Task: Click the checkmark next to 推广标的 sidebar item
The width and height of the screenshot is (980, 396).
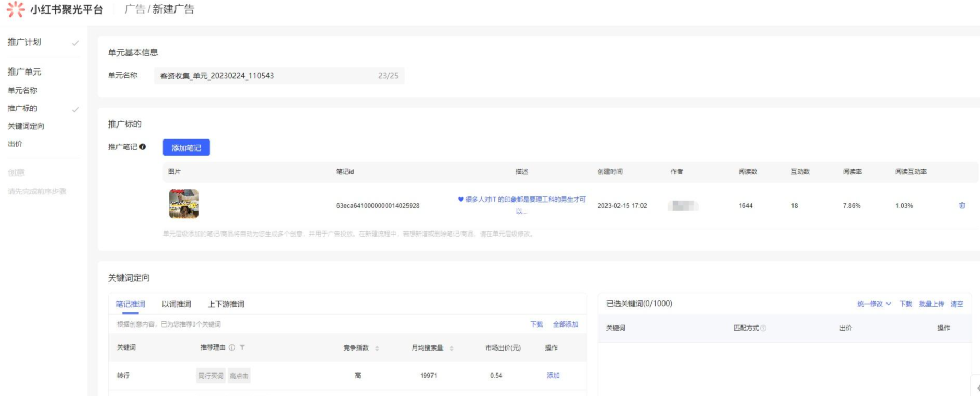Action: coord(75,109)
